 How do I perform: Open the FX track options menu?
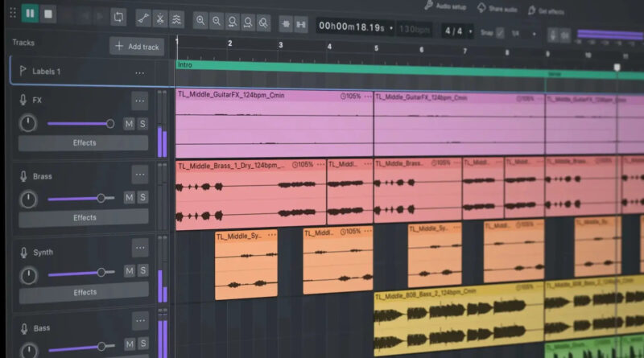[139, 101]
